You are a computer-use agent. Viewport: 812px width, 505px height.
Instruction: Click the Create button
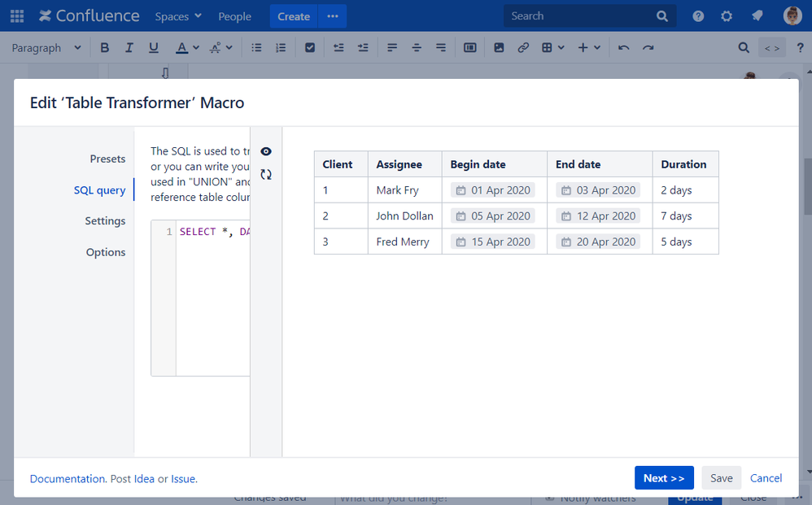tap(294, 16)
